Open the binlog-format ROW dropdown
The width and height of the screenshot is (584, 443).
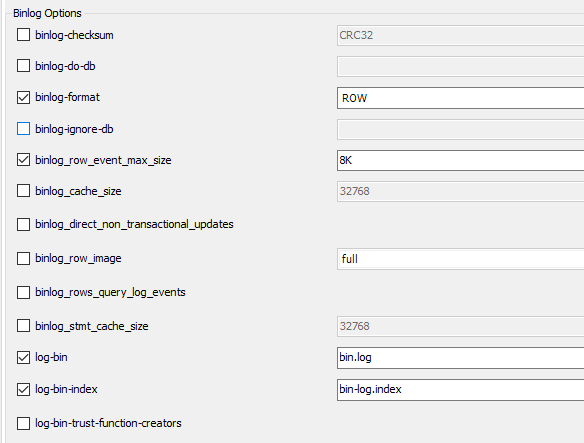pos(460,98)
